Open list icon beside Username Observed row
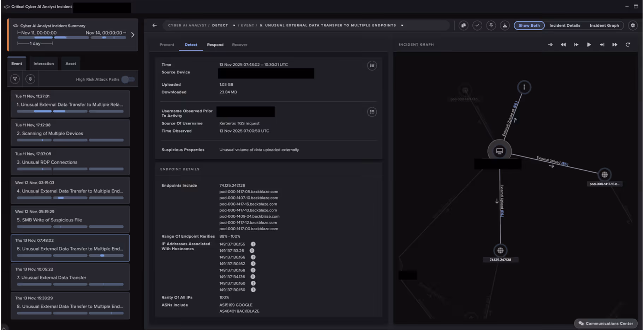The height and width of the screenshot is (330, 644). point(372,112)
